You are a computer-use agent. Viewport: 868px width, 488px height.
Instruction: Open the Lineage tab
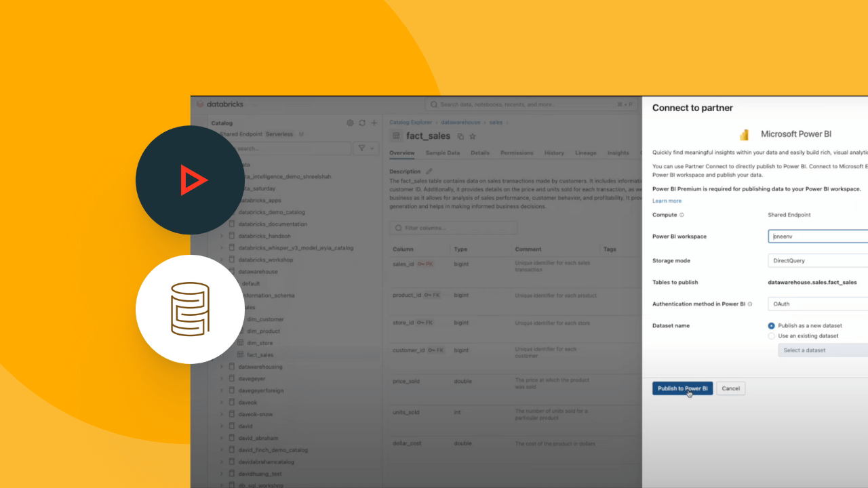[x=585, y=152]
